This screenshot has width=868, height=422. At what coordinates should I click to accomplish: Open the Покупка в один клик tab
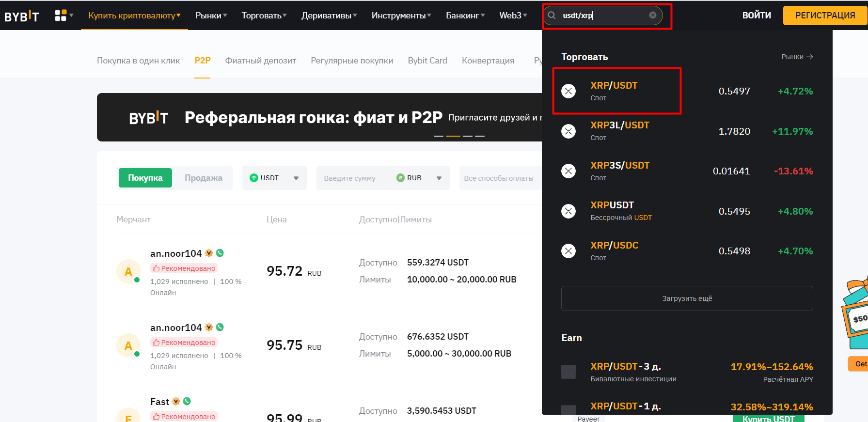pos(138,61)
